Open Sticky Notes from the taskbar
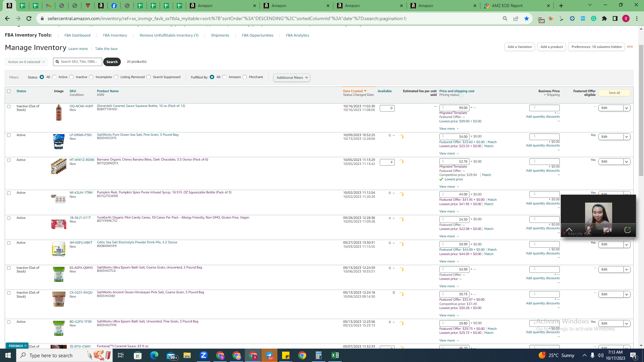 click(286, 355)
